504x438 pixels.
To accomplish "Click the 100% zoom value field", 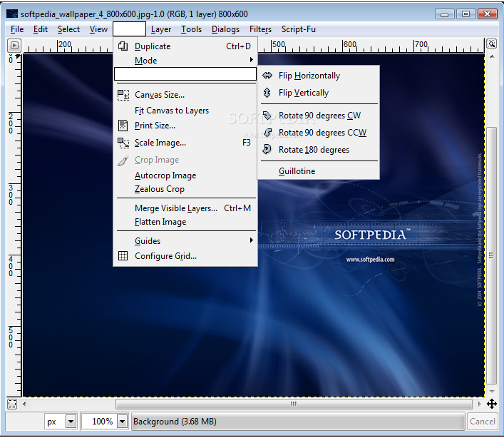I will [x=100, y=422].
